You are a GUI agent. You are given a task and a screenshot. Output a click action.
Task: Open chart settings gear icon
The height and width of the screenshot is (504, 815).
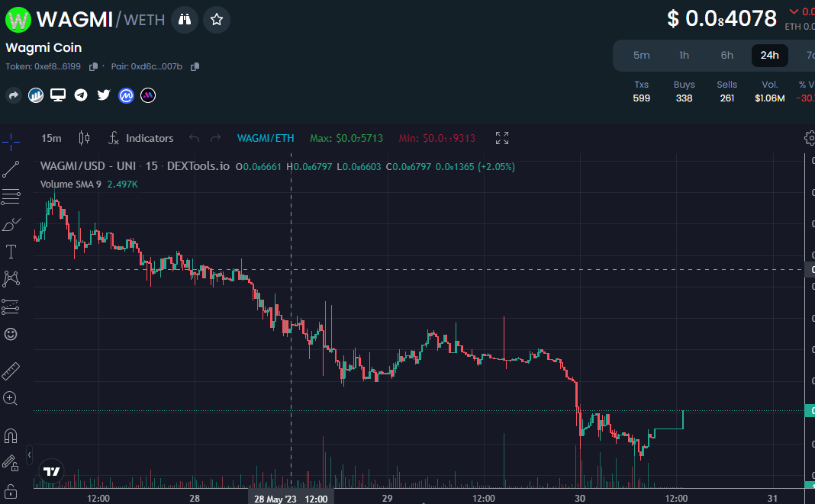click(x=810, y=138)
